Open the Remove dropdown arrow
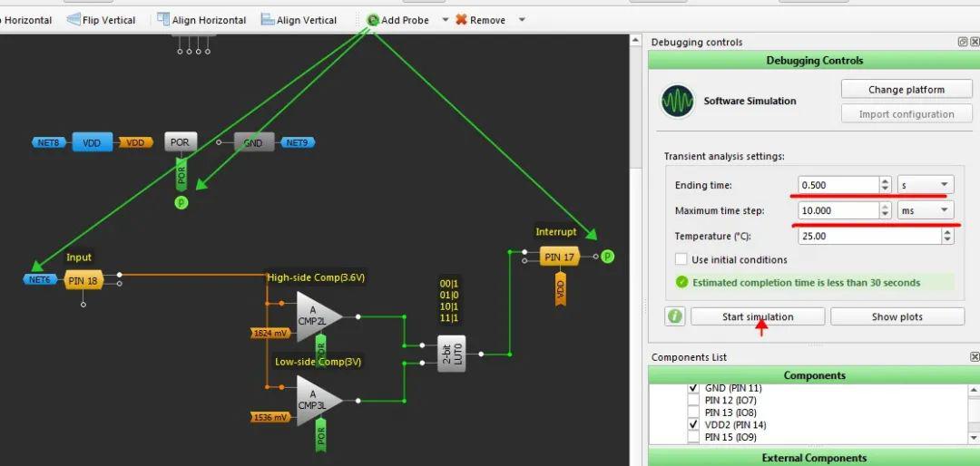The width and height of the screenshot is (980, 466). [522, 20]
